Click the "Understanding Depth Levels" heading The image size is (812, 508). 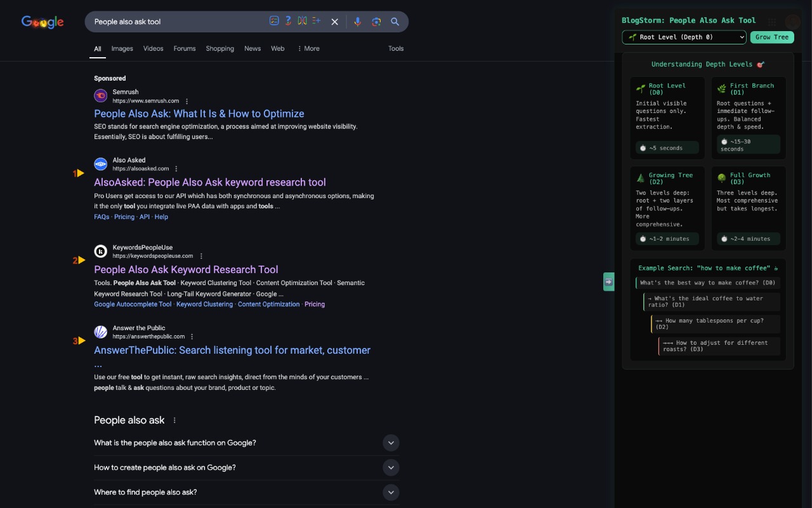point(708,64)
